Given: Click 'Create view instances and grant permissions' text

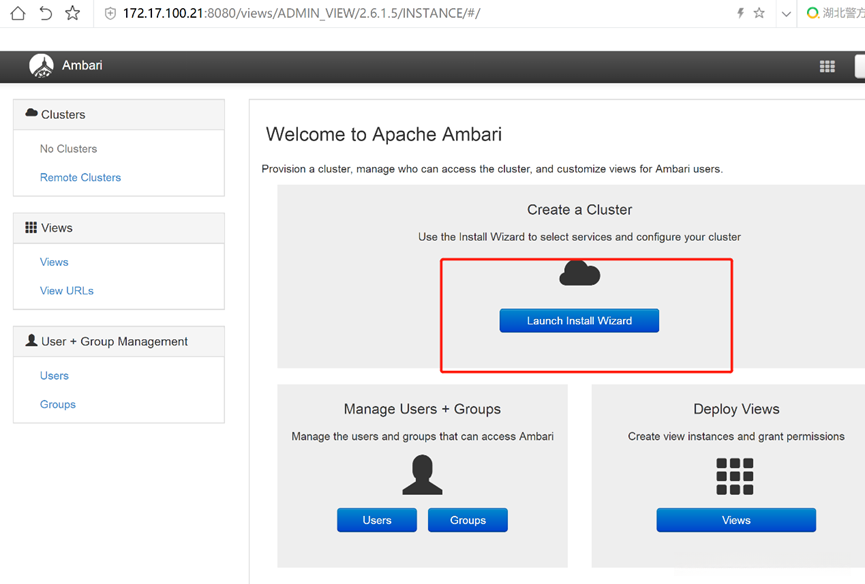Looking at the screenshot, I should tap(736, 437).
